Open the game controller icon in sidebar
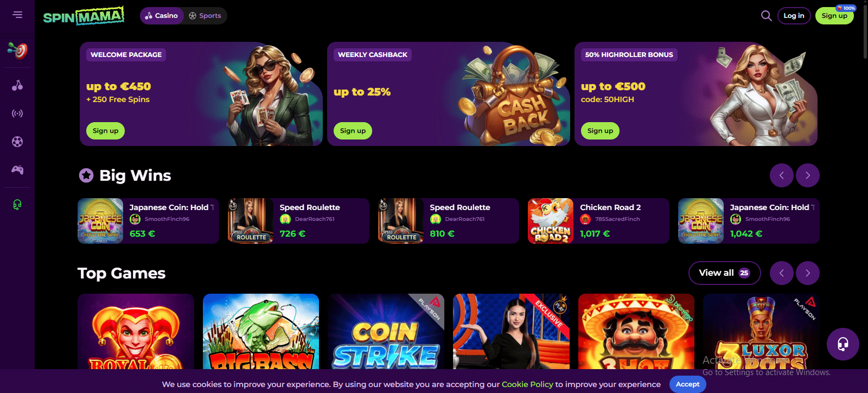 (17, 170)
